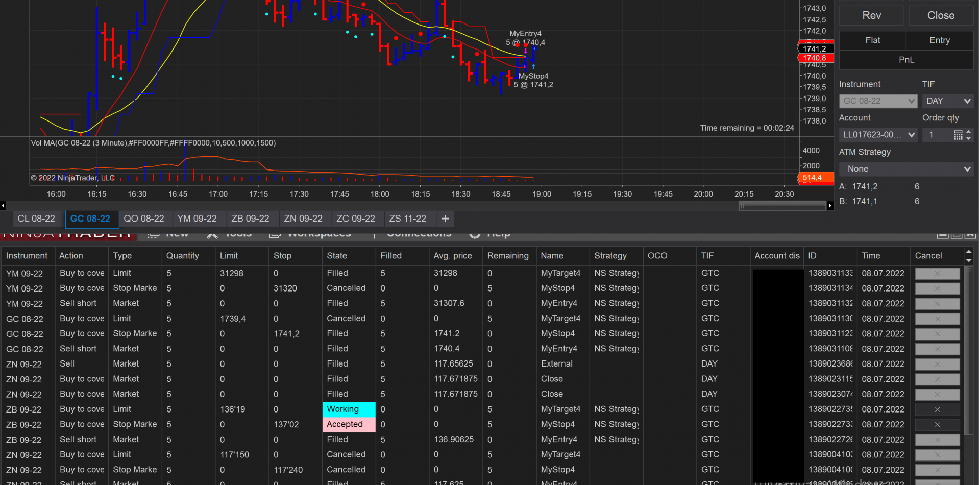Click the cancel X for ZN 09-22 MyTarget4
980x485 pixels.
click(x=937, y=455)
